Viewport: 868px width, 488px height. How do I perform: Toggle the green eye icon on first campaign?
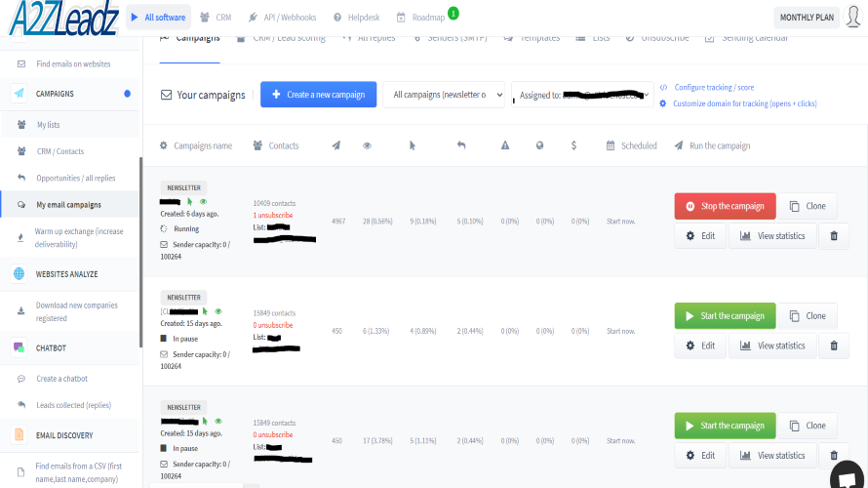point(203,202)
